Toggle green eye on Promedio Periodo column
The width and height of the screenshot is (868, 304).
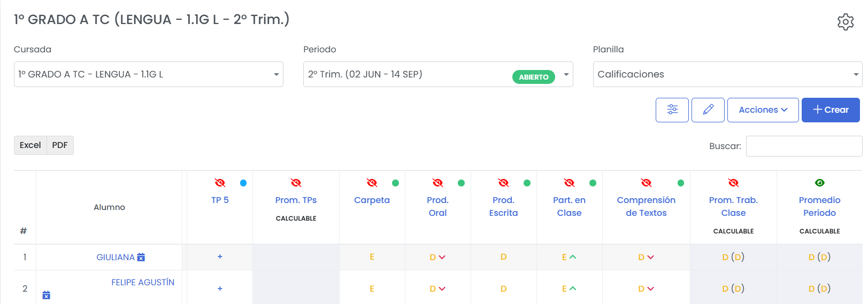click(x=819, y=183)
